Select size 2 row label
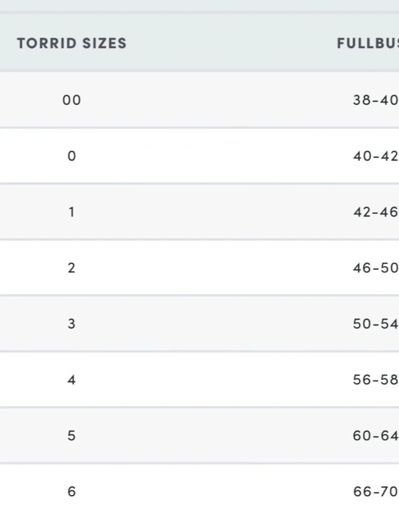Screen dimensions: 399x532 pyautogui.click(x=72, y=267)
